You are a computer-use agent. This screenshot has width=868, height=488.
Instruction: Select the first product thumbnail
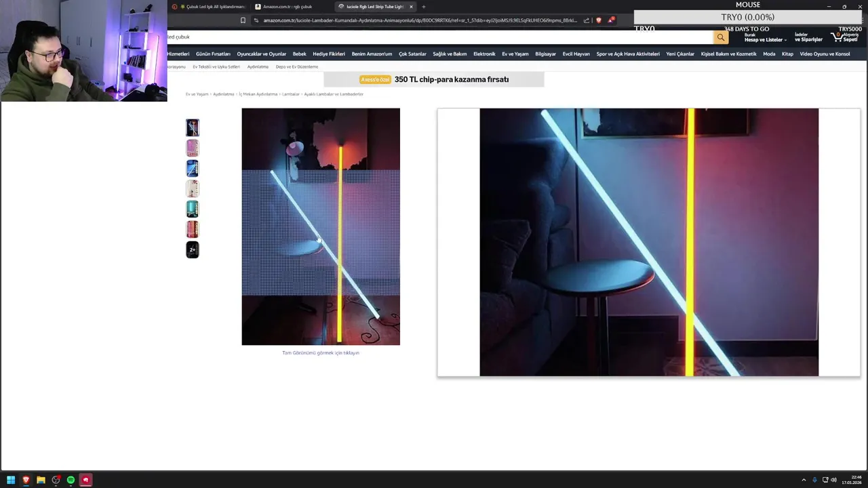click(x=193, y=127)
